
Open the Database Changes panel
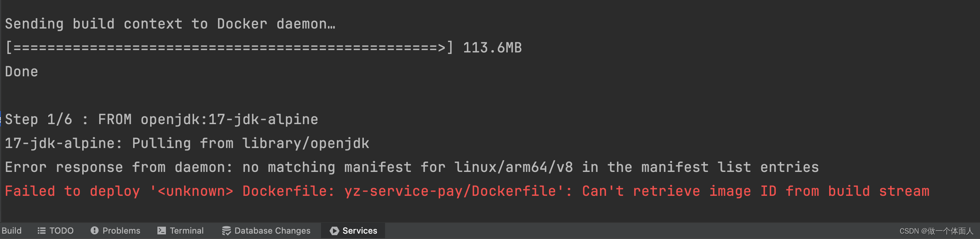272,231
